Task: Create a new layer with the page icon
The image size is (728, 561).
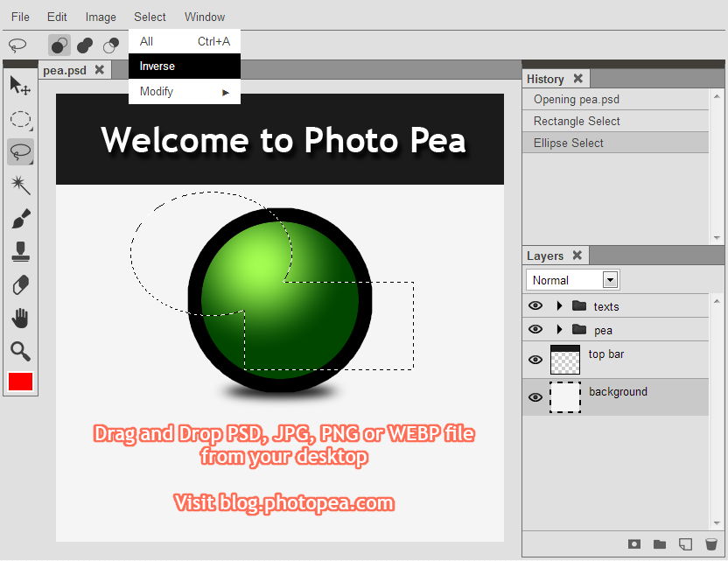Action: point(685,543)
